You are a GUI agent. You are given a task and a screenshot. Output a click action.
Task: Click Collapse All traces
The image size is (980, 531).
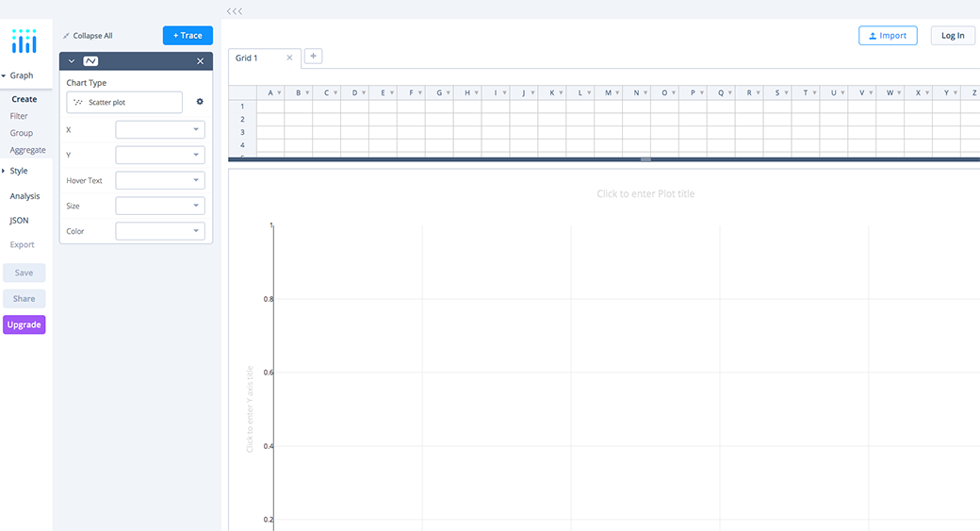pos(88,36)
